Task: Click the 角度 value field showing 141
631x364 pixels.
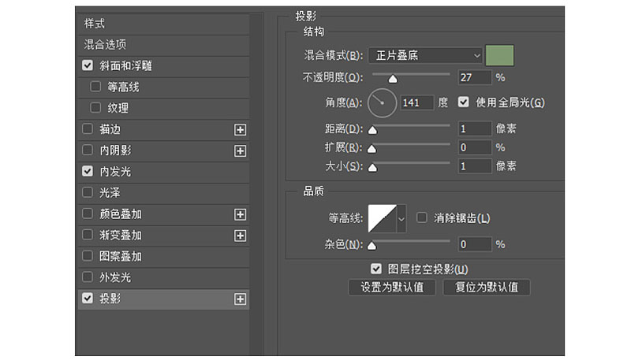Action: coord(417,103)
